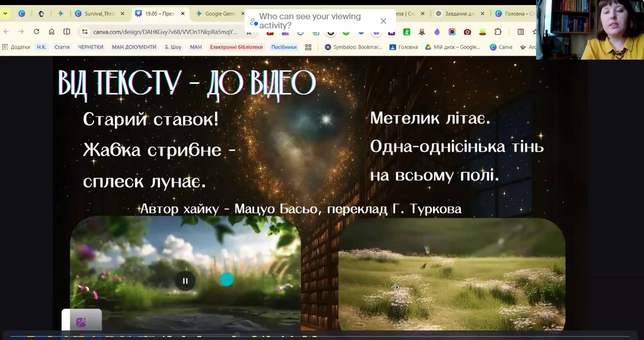Image resolution: width=644 pixels, height=340 pixels.
Task: Click the line 'Метелик літає.'
Action: click(x=431, y=118)
